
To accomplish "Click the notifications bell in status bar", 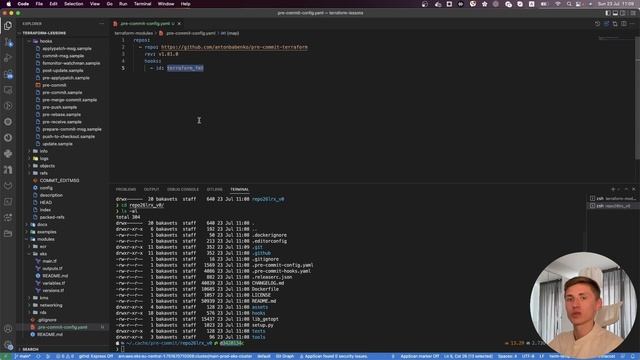I will click(633, 356).
